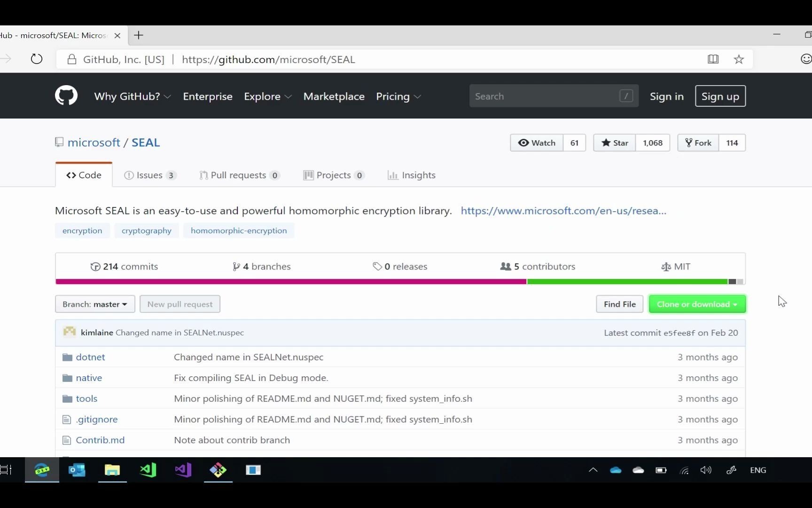Close the microsoft/SEAL browser tab

117,35
